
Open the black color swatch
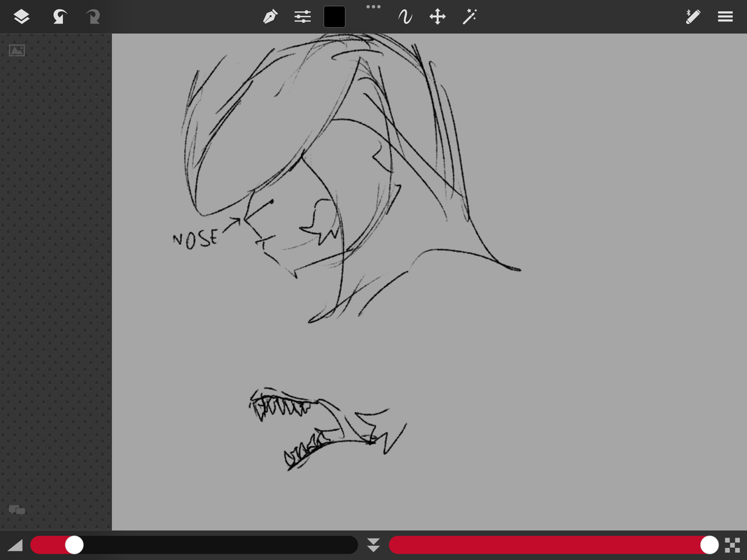pos(335,17)
